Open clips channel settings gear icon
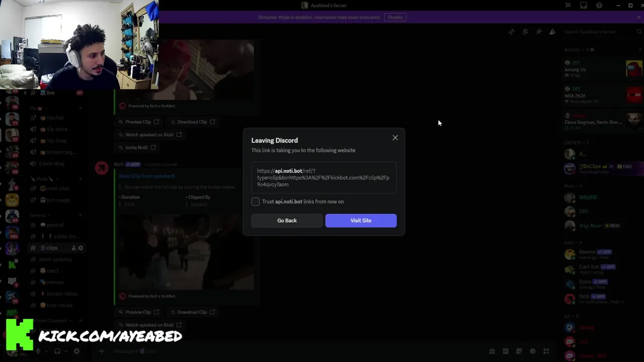The width and height of the screenshot is (644, 362). coord(80,248)
